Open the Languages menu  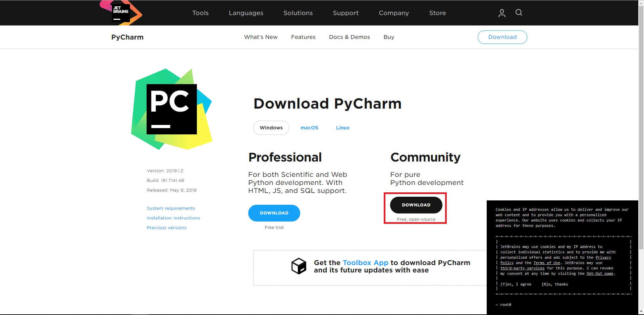click(246, 13)
